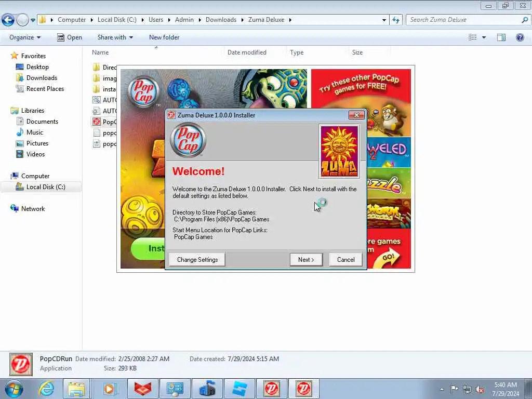The image size is (532, 399).
Task: Open the view options dropdown arrow
Action: (x=484, y=37)
